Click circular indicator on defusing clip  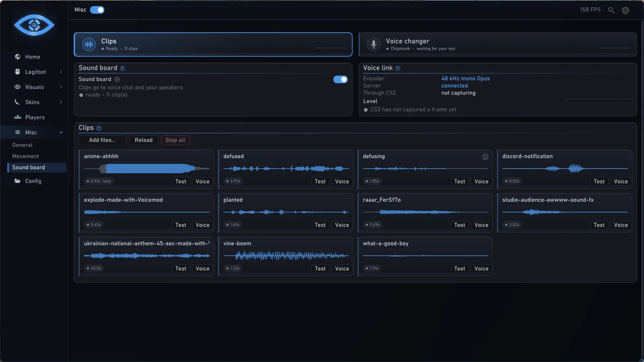485,157
